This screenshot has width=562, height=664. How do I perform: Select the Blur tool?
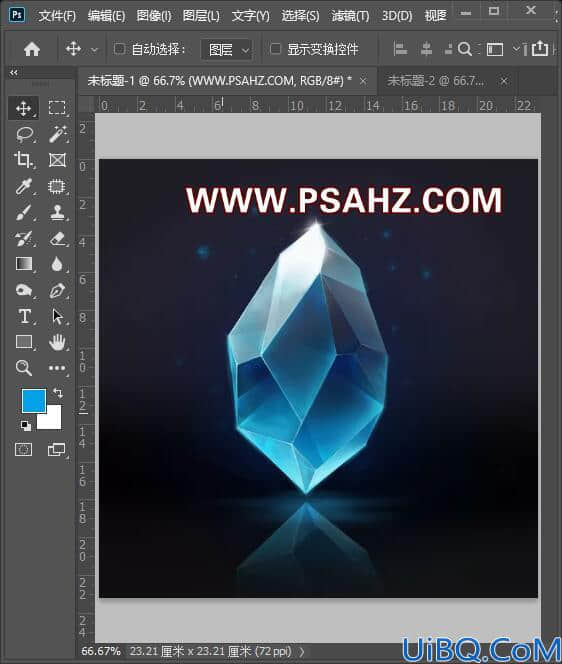(57, 264)
